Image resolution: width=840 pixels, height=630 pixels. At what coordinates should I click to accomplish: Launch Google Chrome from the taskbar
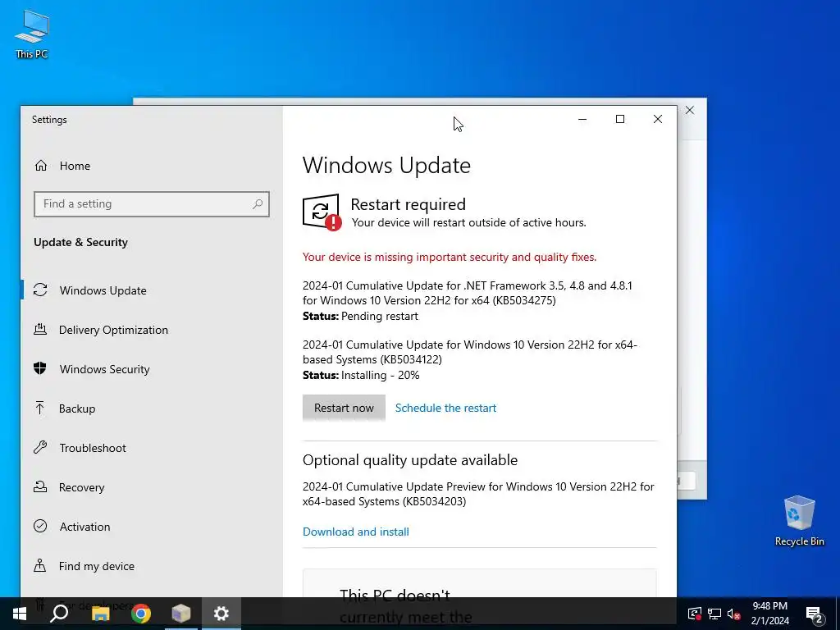141,614
